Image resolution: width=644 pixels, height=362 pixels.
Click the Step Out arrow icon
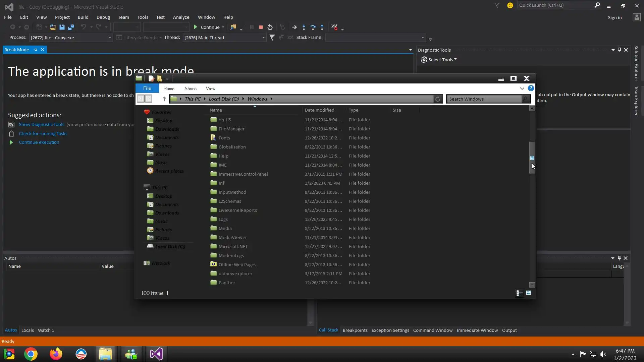(322, 27)
